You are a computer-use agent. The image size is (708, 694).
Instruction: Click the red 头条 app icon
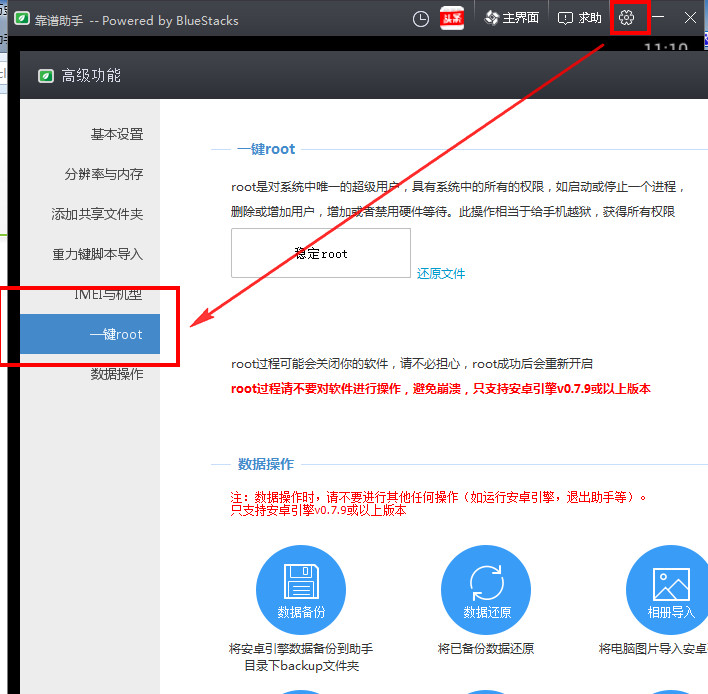click(452, 18)
